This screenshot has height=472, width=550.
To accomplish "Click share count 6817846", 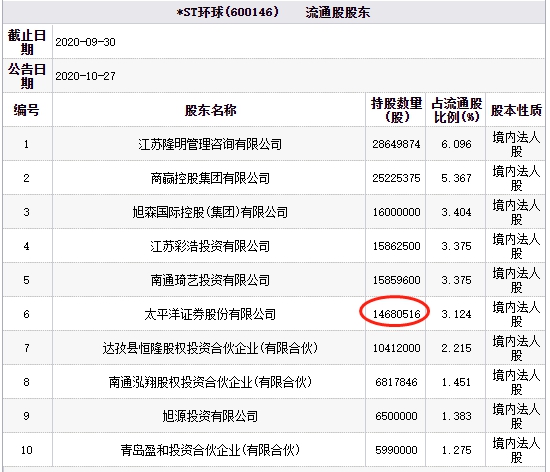I will (396, 382).
